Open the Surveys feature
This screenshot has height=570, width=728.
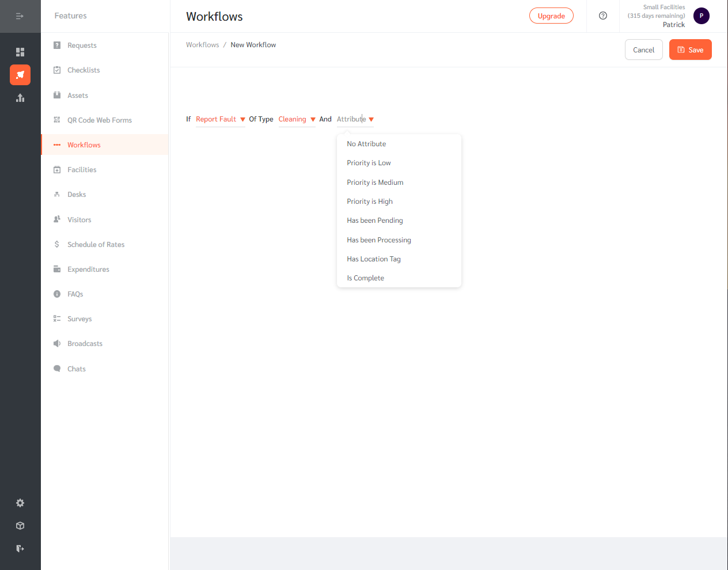click(78, 318)
